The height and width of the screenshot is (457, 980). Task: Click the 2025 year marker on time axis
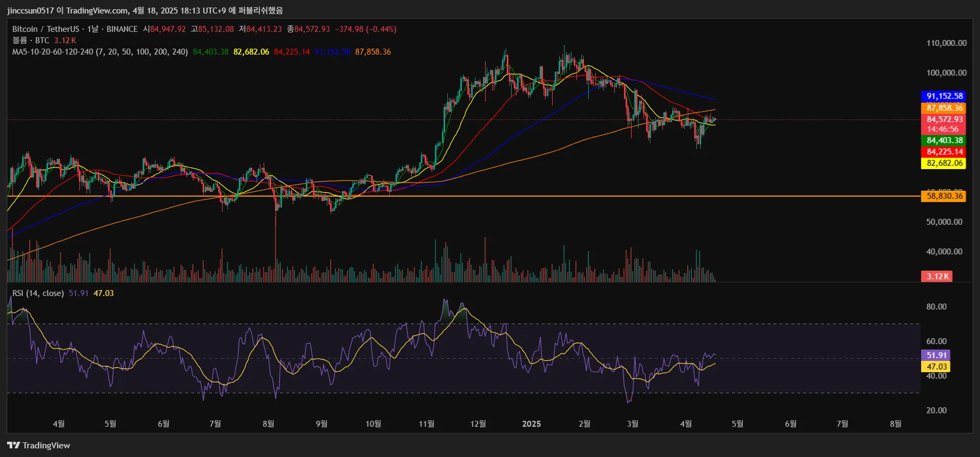click(x=531, y=424)
